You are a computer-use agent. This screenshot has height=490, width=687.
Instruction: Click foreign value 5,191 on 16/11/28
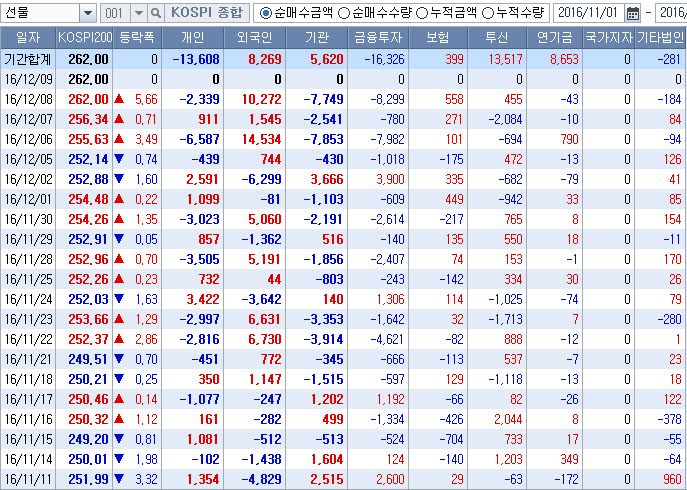point(264,259)
